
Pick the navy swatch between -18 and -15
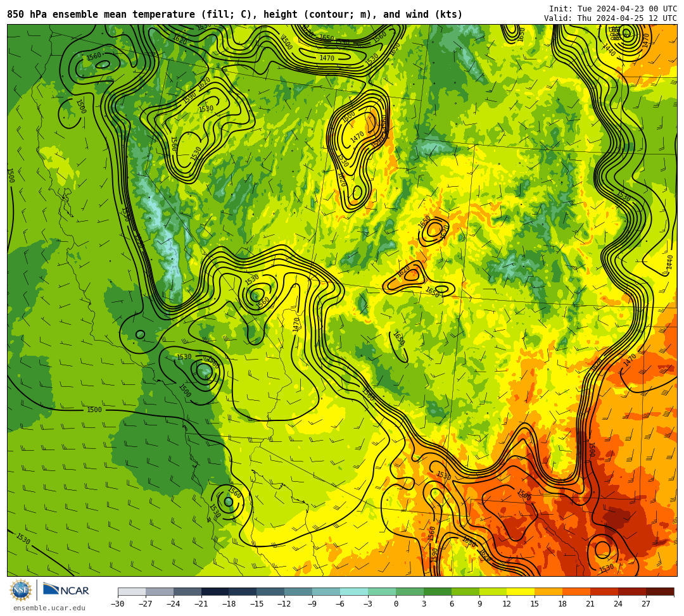(243, 591)
